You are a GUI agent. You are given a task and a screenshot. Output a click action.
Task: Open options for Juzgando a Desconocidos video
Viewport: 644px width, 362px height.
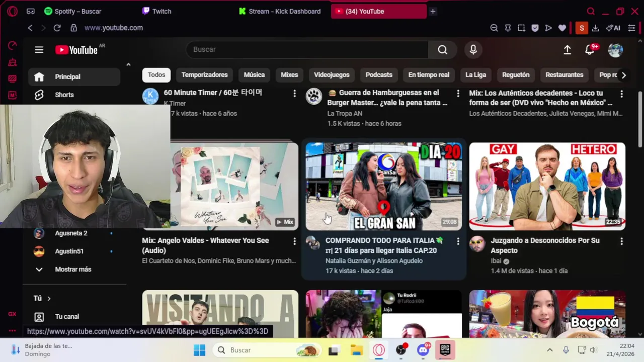(621, 241)
